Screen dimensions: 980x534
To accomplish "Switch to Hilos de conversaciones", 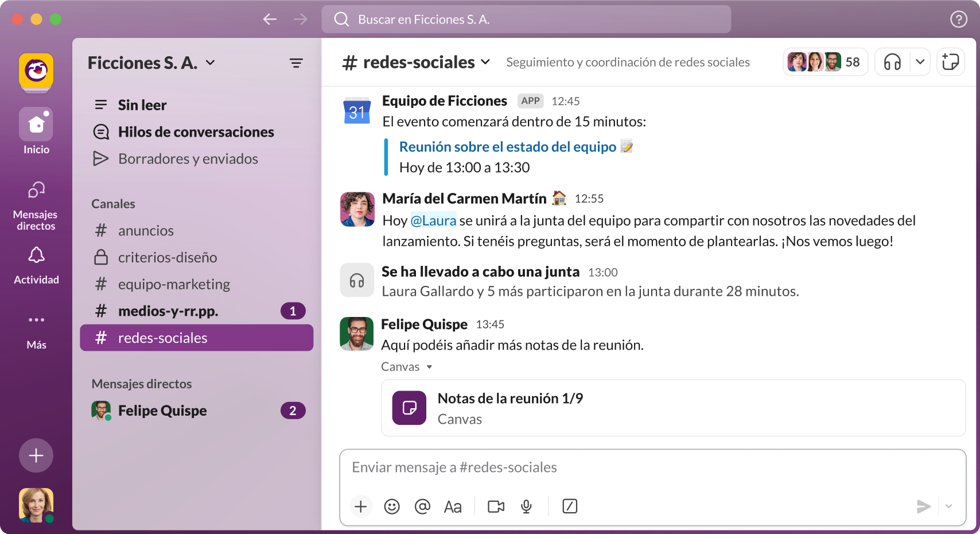I will click(196, 131).
